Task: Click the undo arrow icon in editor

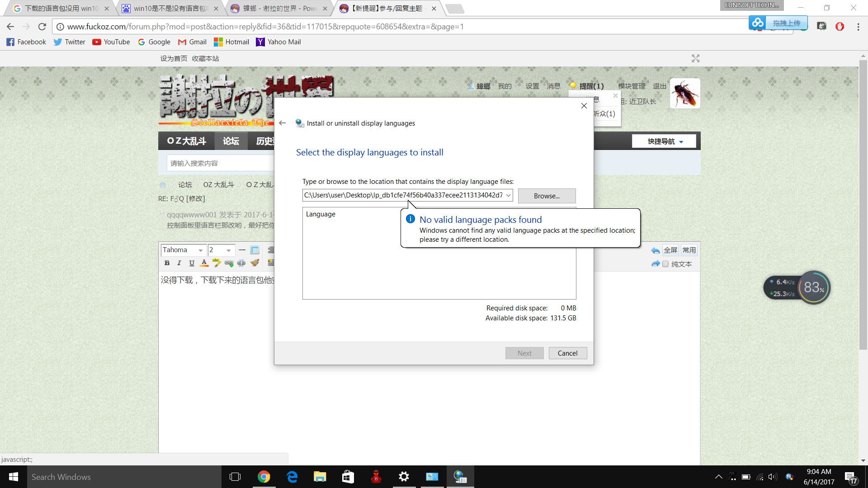Action: [x=656, y=251]
